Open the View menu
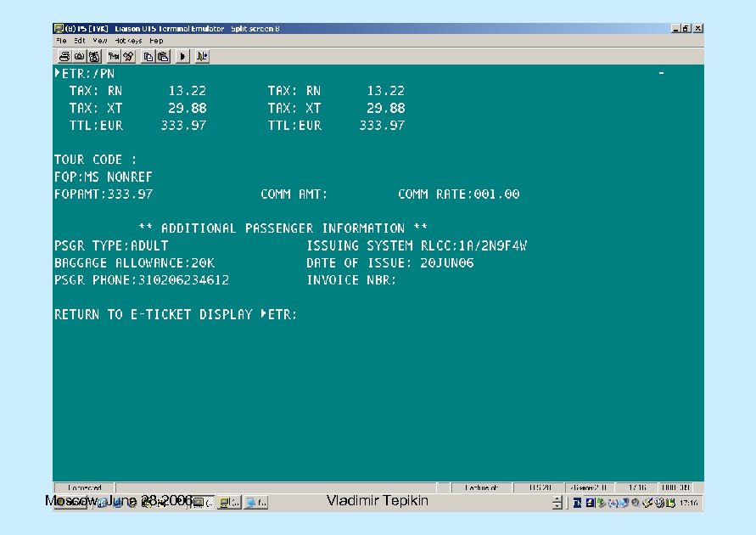 click(x=100, y=41)
